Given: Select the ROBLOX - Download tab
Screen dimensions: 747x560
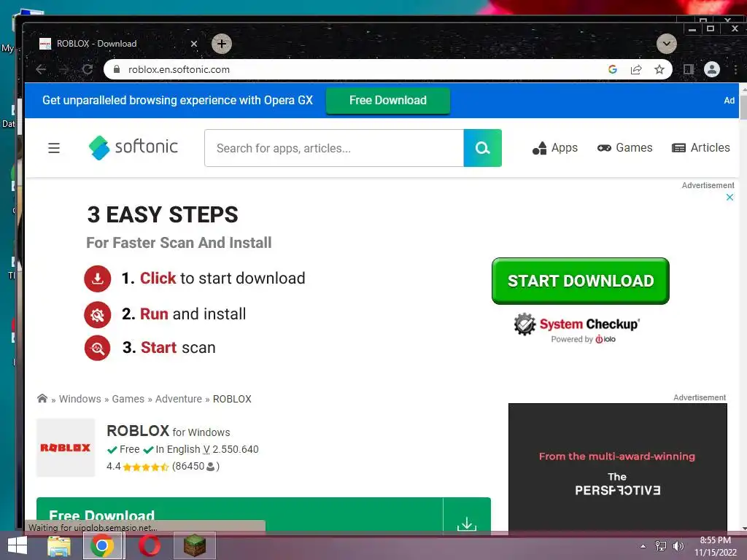Looking at the screenshot, I should [117, 44].
